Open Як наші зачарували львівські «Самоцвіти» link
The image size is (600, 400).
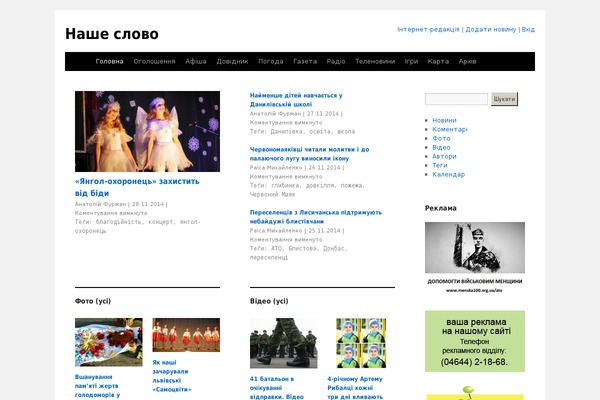click(x=171, y=376)
